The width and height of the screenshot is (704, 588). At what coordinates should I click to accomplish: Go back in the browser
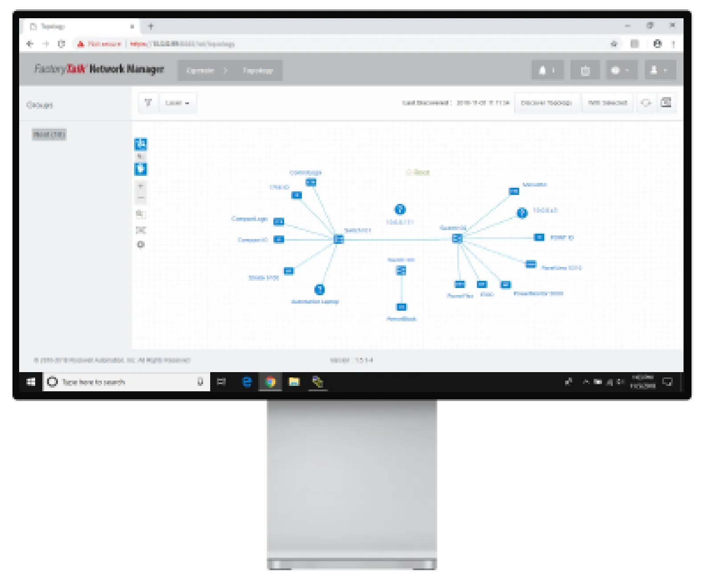(30, 44)
